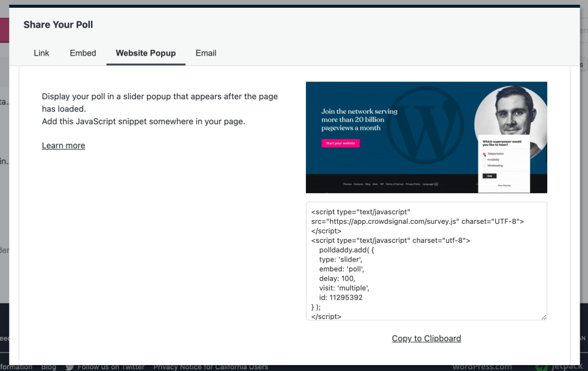Select the Invisibility radio option in preview
Screen dimensions: 588x371
tap(484, 160)
